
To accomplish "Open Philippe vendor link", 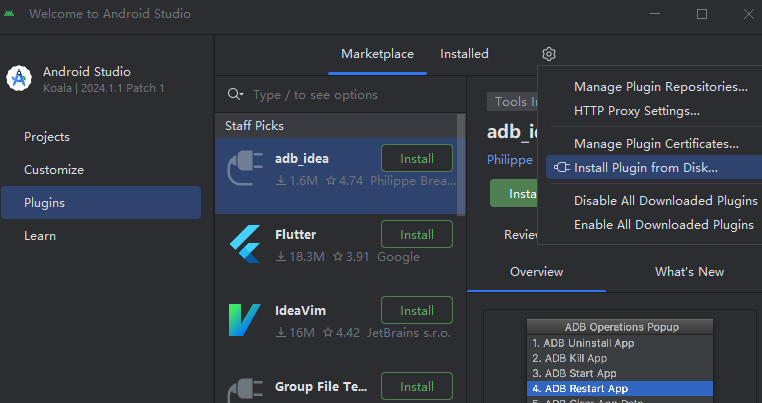I will tap(510, 160).
